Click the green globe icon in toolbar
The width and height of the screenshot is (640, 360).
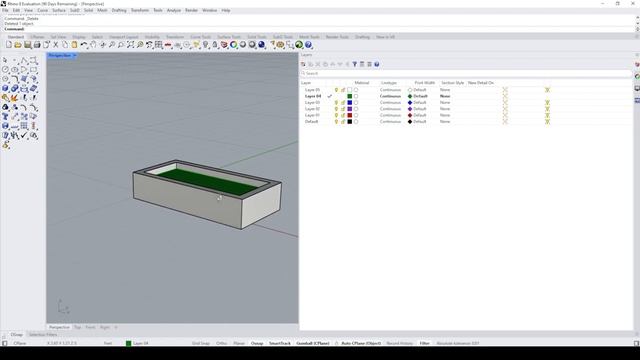point(299,45)
